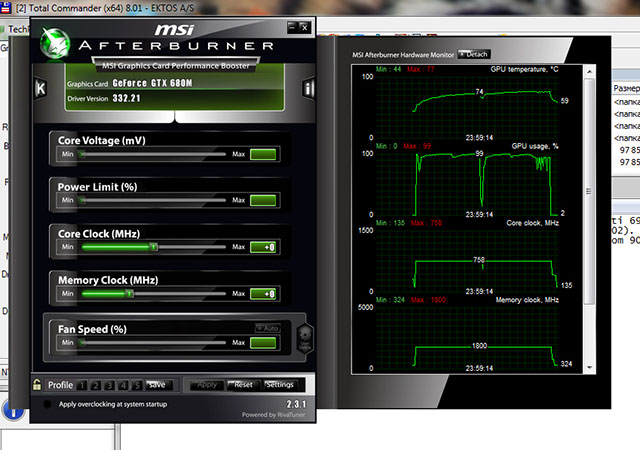Click hardware monitor scrollbar down arrow
The width and height of the screenshot is (640, 450).
pyautogui.click(x=589, y=368)
